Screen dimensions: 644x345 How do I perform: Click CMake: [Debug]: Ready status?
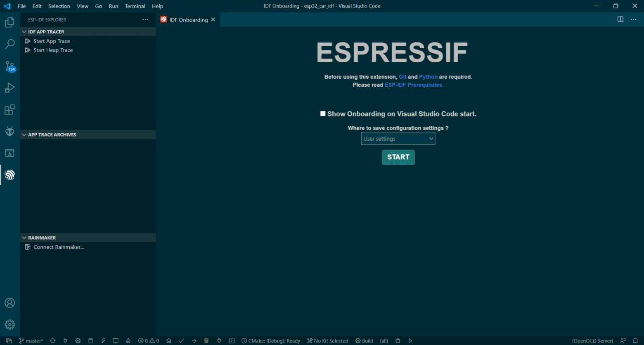tap(271, 341)
